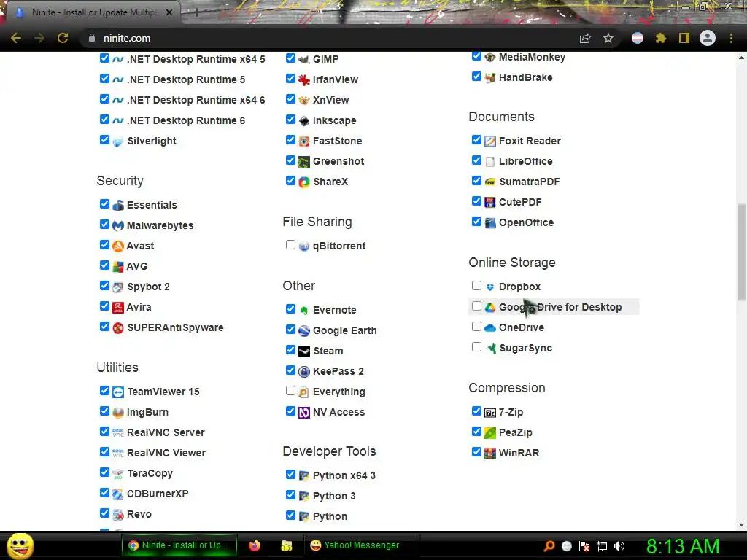Uncheck the TeraCopy checkbox
The height and width of the screenshot is (560, 747).
coord(104,472)
